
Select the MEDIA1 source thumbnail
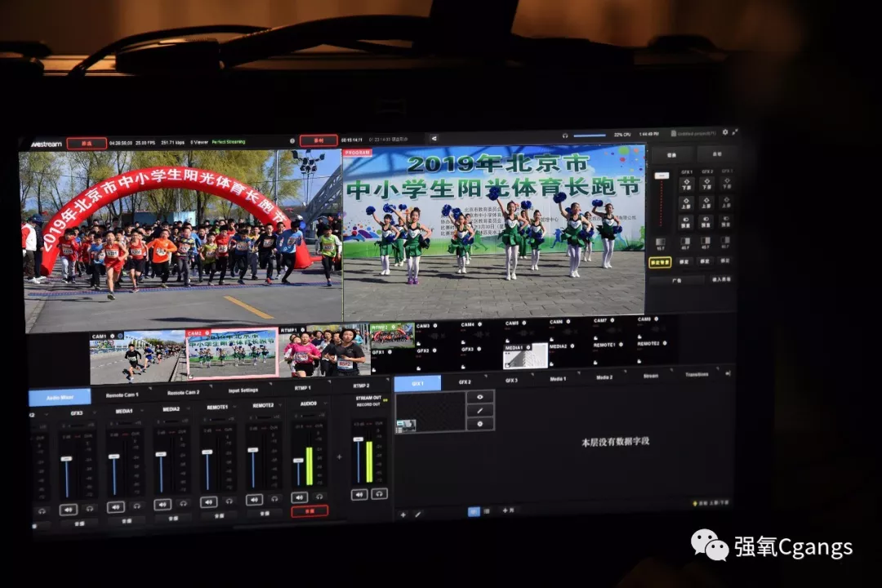click(525, 356)
